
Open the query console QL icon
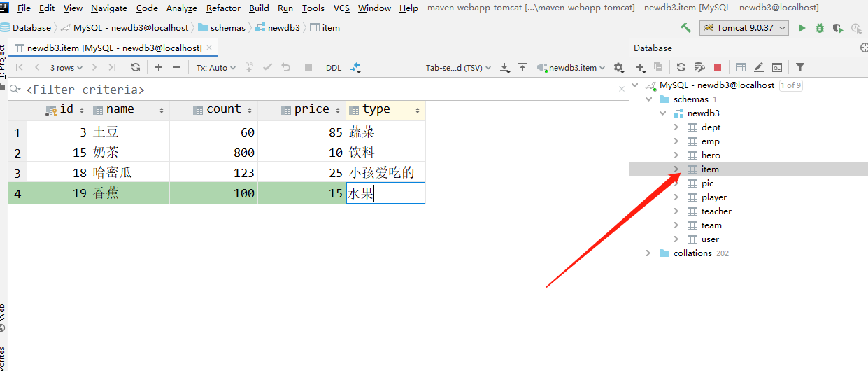777,68
